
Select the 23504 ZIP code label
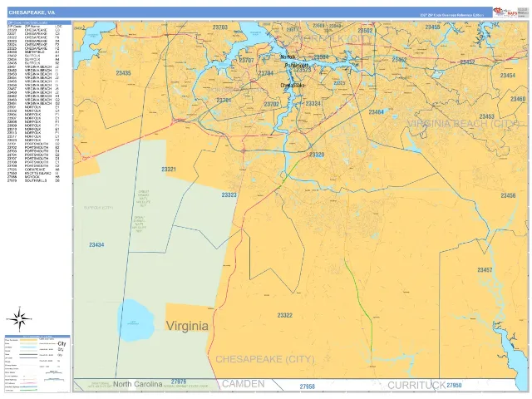(x=321, y=57)
